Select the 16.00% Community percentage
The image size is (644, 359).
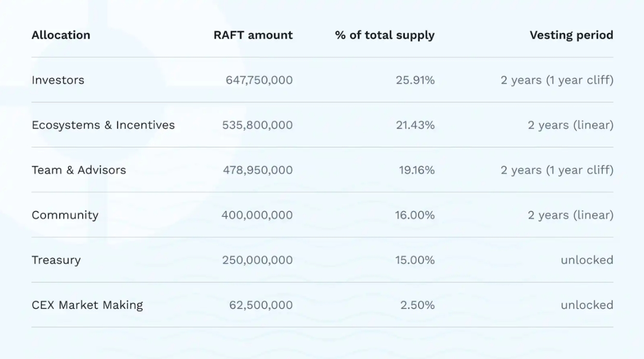pyautogui.click(x=414, y=215)
